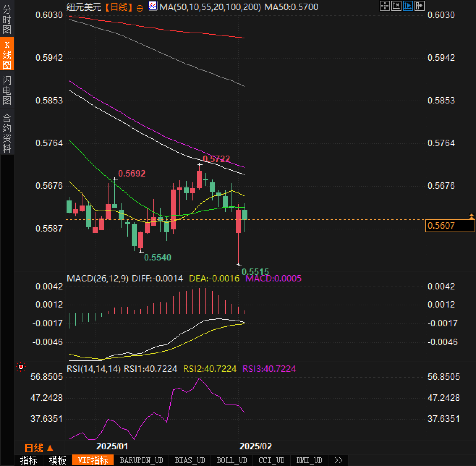Click the crosshair cursor icon at top right

pos(384,6)
